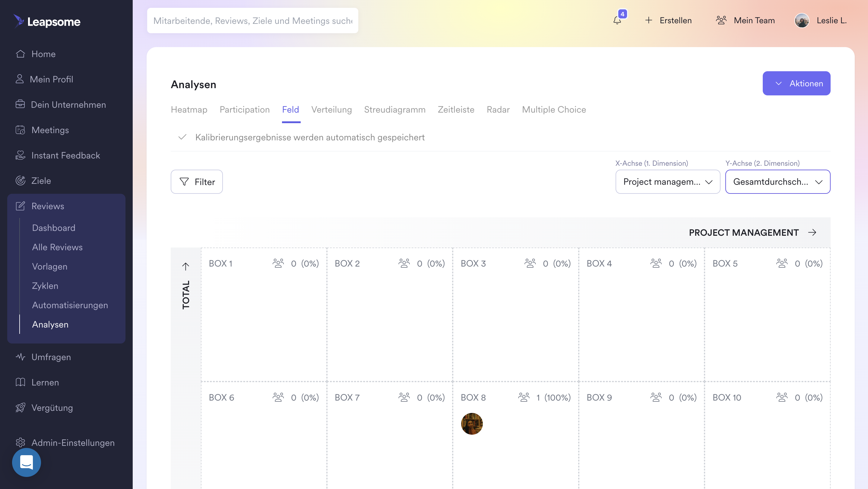Click the Ziele target icon
This screenshot has width=868, height=489.
[20, 181]
